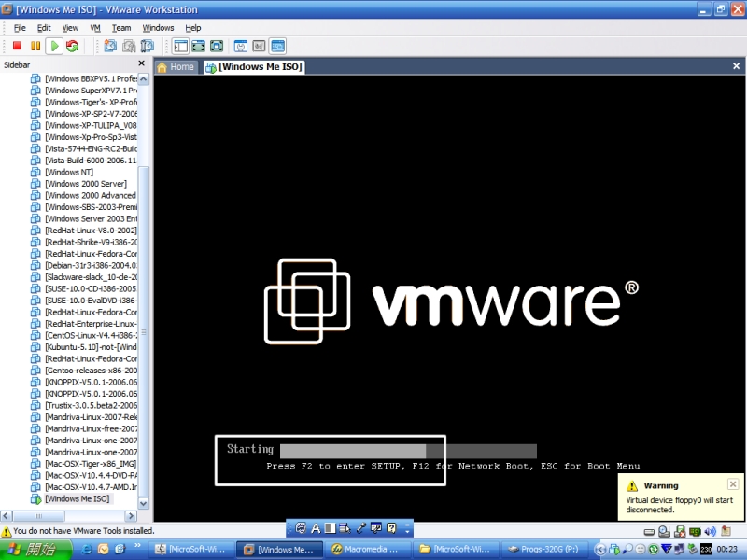This screenshot has height=560, width=747.
Task: Open the Help menu
Action: click(x=193, y=28)
